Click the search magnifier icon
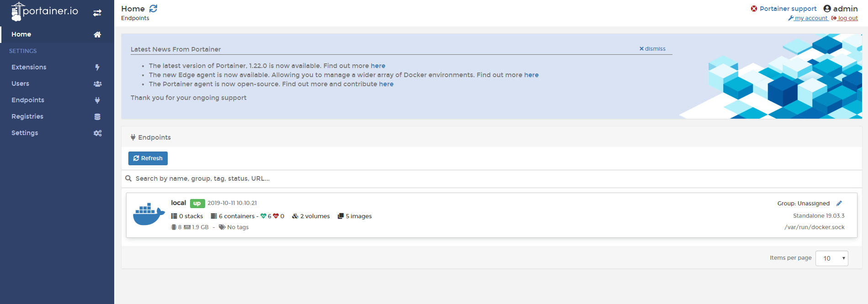This screenshot has width=868, height=304. click(x=128, y=178)
